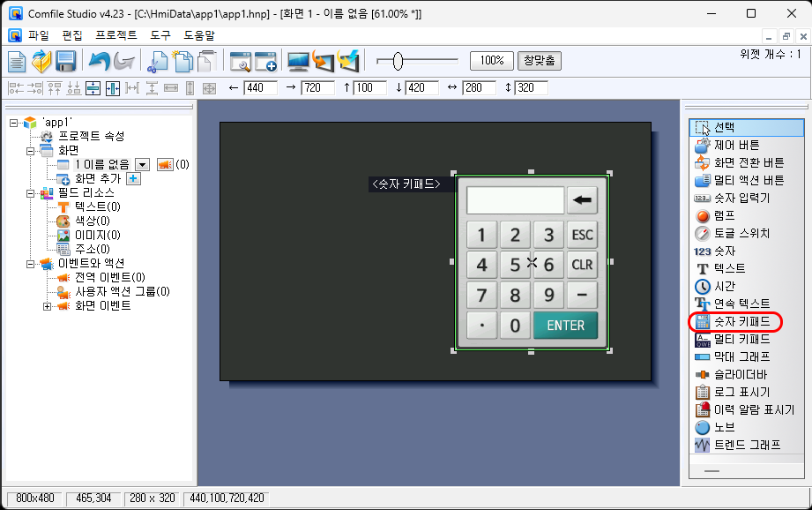Screen dimensions: 812x510
Task: Collapse the 'app1' root tree node
Action: point(14,122)
